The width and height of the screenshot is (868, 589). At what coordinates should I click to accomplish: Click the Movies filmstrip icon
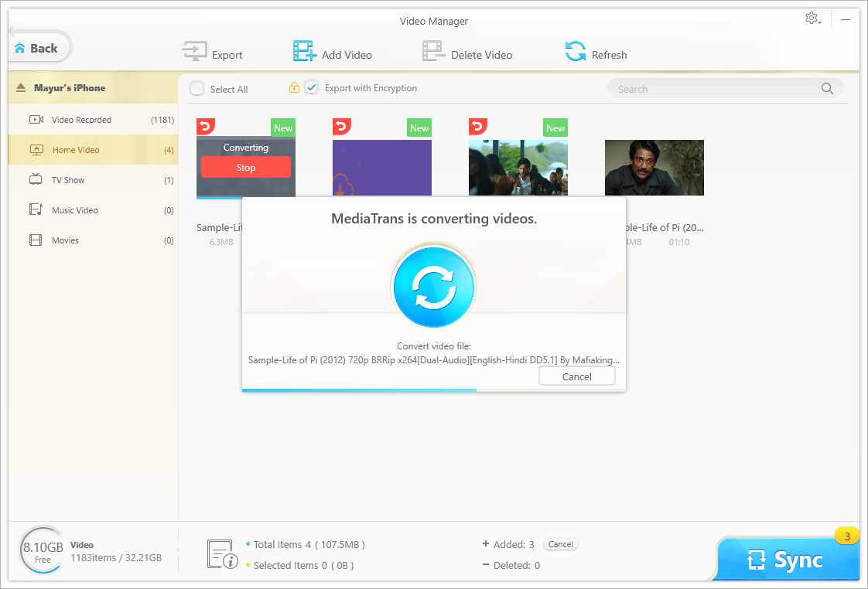pos(36,240)
